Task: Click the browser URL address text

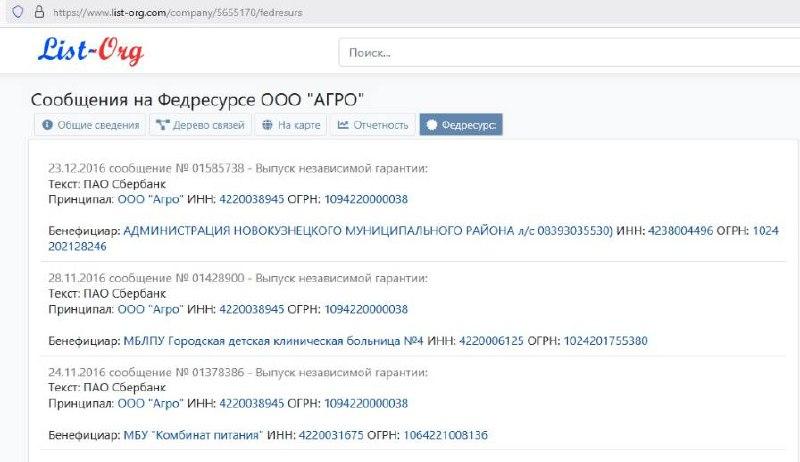Action: point(178,12)
